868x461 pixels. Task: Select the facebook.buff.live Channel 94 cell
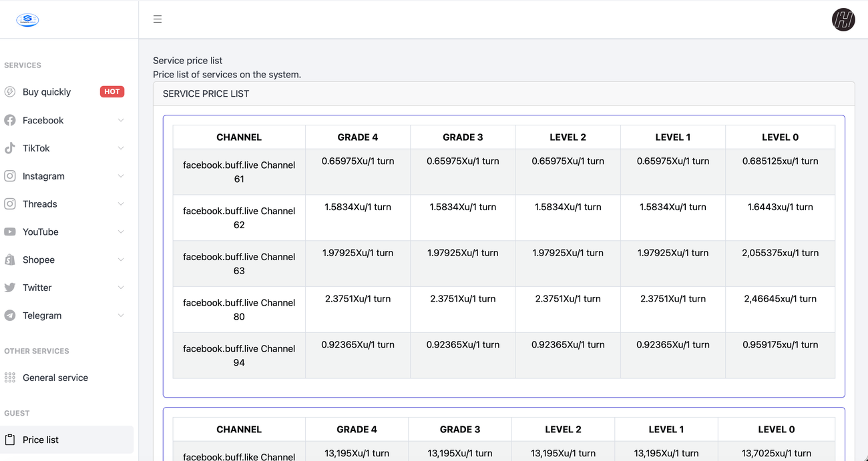click(x=239, y=356)
